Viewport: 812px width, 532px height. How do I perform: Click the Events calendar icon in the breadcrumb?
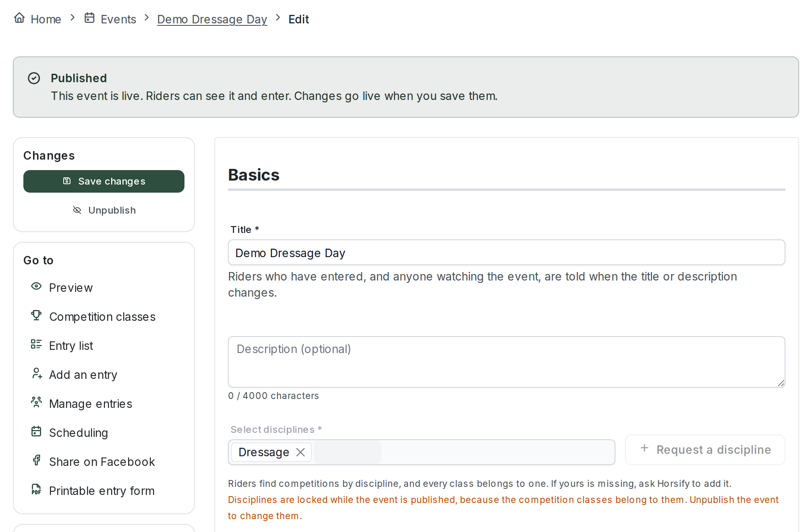[89, 18]
